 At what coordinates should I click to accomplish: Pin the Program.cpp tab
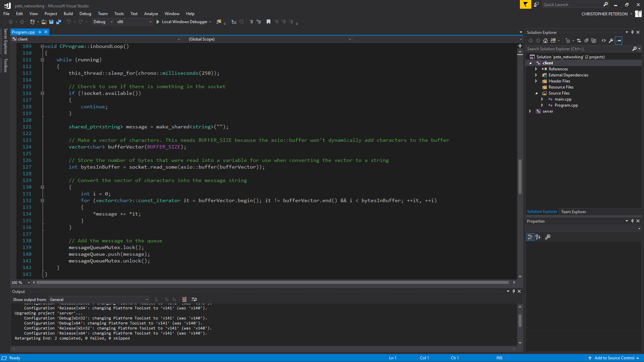click(40, 32)
